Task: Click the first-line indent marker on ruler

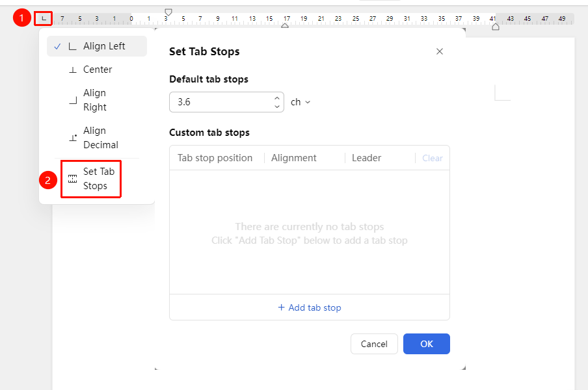Action: click(168, 12)
